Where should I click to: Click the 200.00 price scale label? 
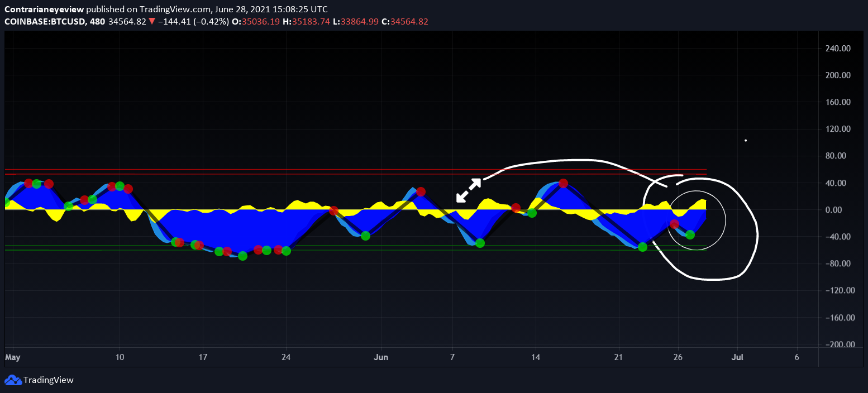[x=838, y=75]
